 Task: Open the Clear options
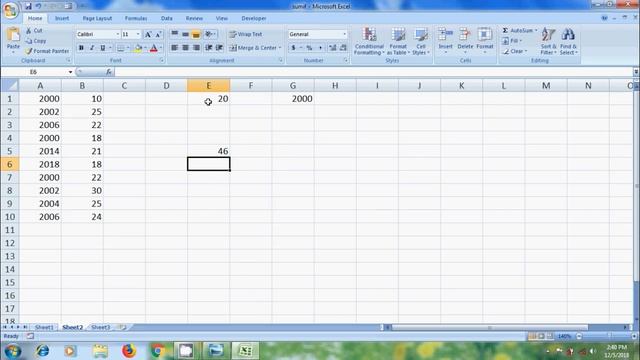(x=514, y=51)
